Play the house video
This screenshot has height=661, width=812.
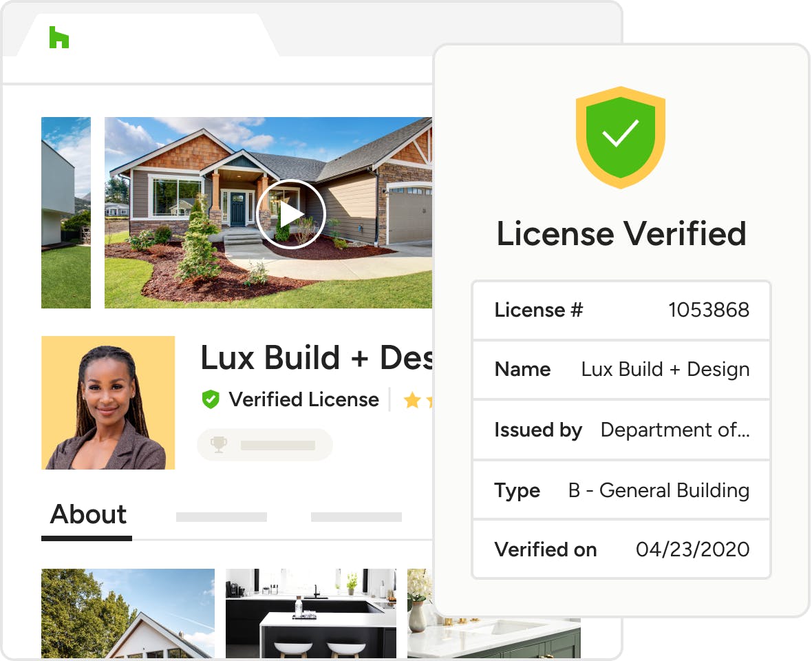click(x=290, y=214)
